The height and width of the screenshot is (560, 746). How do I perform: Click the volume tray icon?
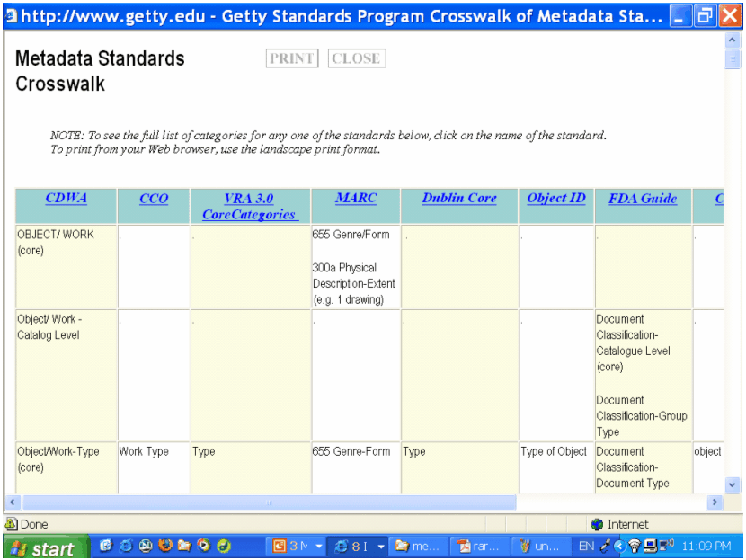coord(667,545)
